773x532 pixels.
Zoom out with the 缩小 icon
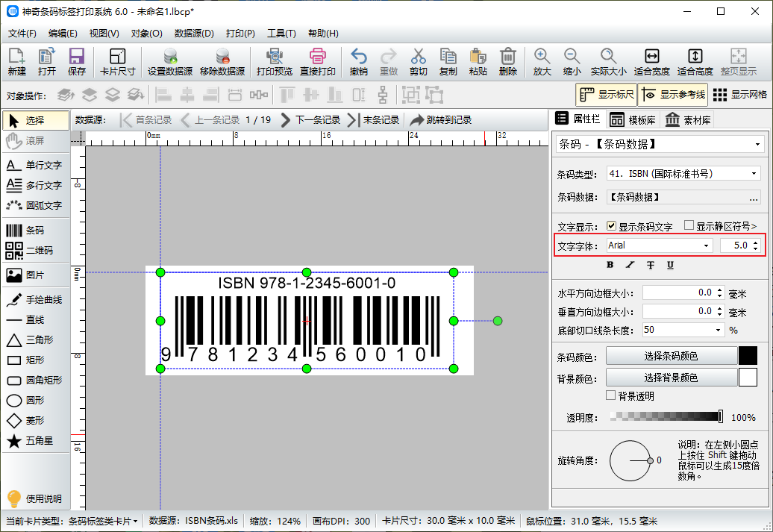pyautogui.click(x=572, y=62)
